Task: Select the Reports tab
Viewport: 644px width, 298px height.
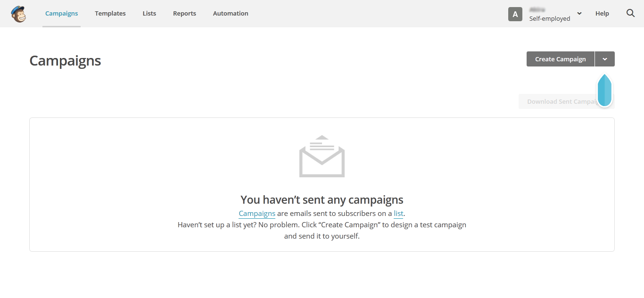Action: [184, 13]
